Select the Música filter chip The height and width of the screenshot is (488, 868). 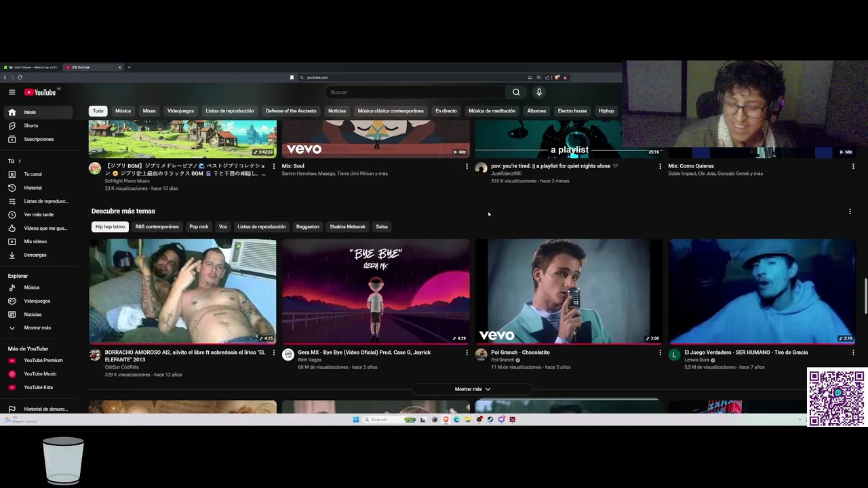(123, 111)
